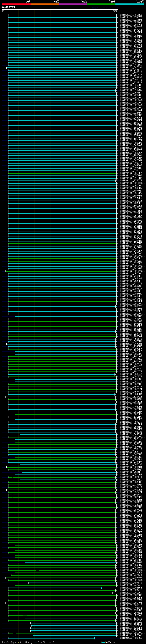The width and height of the screenshot is (146, 644).
Task: Click the cyan ~100% legend color bar
Action: coord(129,4)
